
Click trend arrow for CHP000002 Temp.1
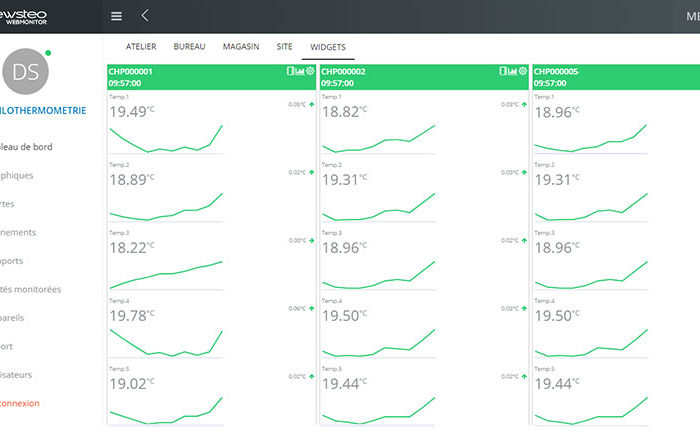(524, 104)
